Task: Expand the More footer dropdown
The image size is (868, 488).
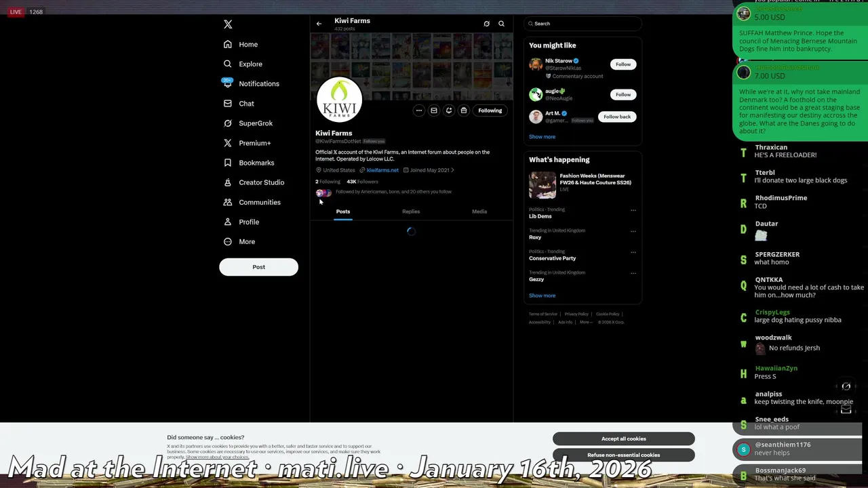Action: tap(585, 322)
